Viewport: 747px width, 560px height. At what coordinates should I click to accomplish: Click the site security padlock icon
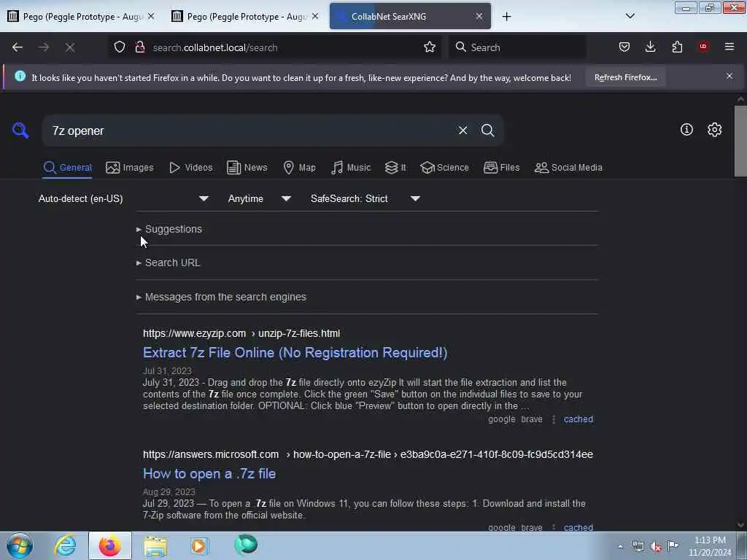tap(139, 47)
